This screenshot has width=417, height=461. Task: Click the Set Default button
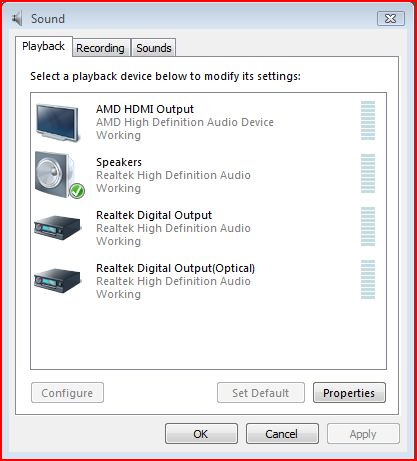tap(261, 393)
